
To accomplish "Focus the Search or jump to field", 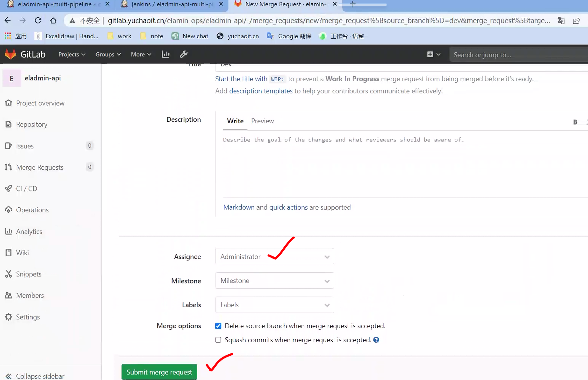I will (x=518, y=55).
